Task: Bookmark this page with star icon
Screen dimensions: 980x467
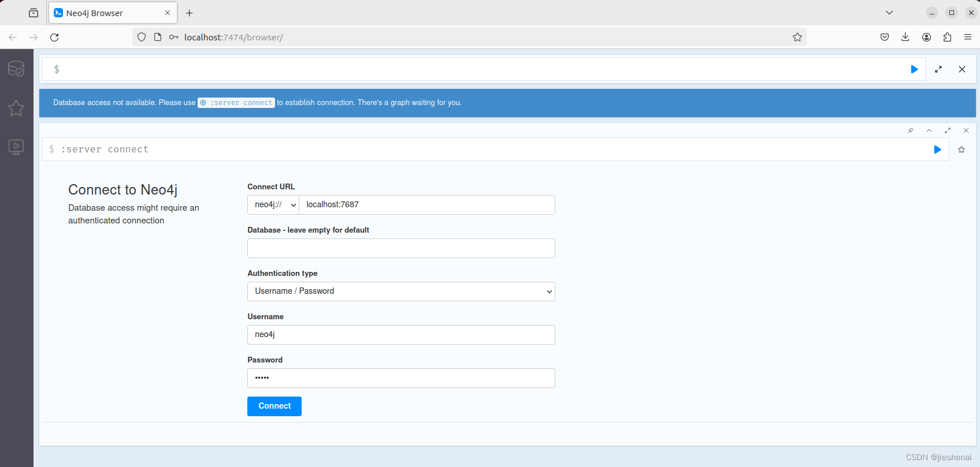Action: [x=797, y=37]
